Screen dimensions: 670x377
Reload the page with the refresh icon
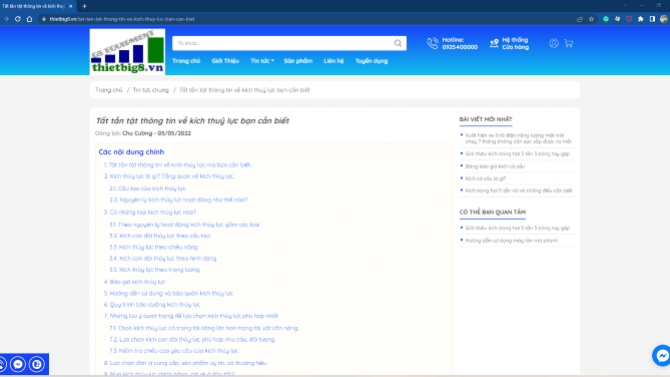[x=18, y=19]
